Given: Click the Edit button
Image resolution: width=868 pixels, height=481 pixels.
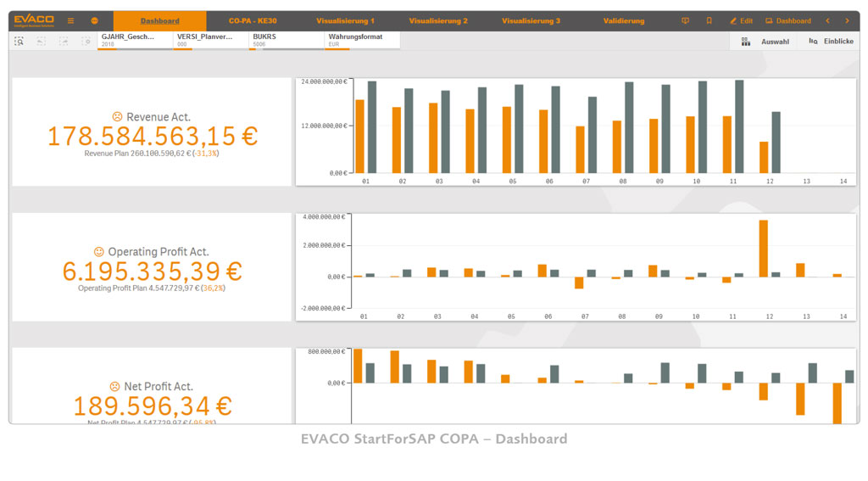Looking at the screenshot, I should [741, 20].
